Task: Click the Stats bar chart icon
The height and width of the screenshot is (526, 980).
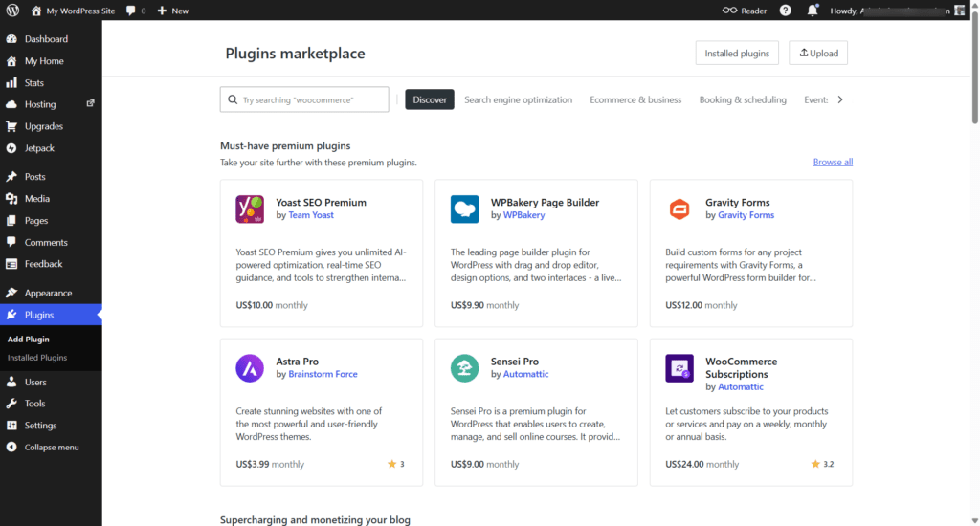Action: (11, 82)
